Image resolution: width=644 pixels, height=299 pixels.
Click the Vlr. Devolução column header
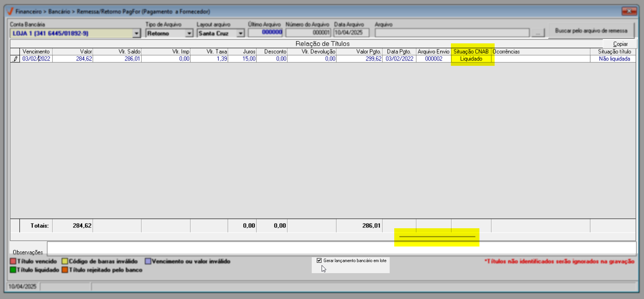[x=312, y=51]
